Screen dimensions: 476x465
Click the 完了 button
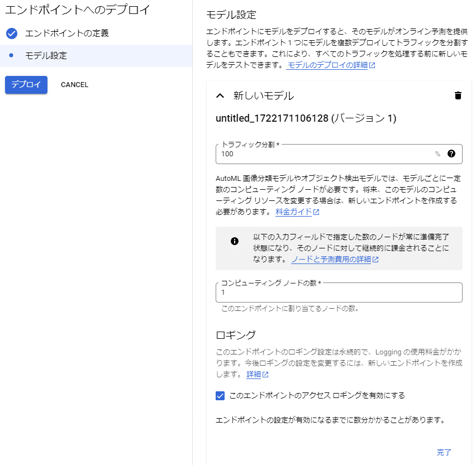[x=444, y=452]
